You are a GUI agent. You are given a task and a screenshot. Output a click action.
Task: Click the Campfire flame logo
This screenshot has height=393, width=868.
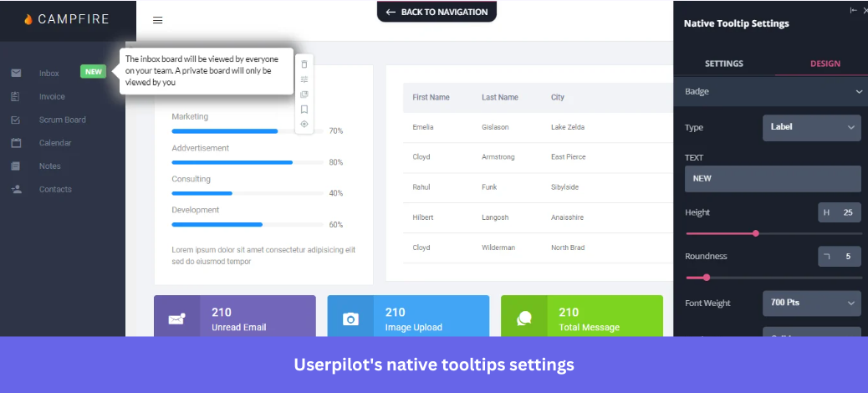click(x=28, y=19)
